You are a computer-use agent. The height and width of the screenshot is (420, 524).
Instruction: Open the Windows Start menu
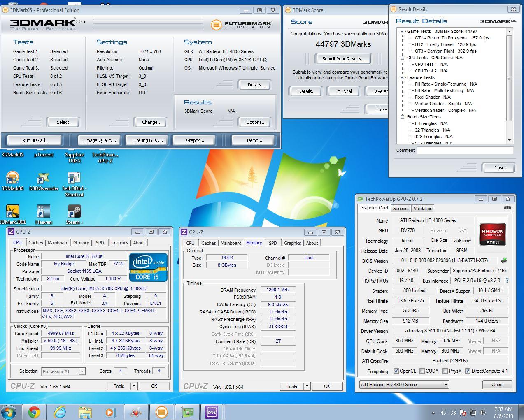tap(9, 412)
